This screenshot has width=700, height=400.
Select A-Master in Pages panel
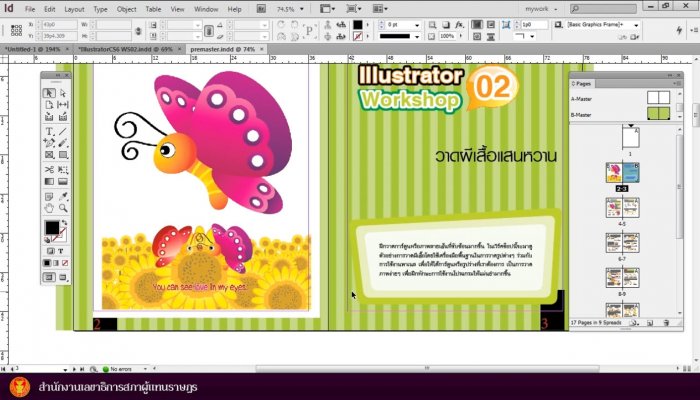click(x=581, y=99)
